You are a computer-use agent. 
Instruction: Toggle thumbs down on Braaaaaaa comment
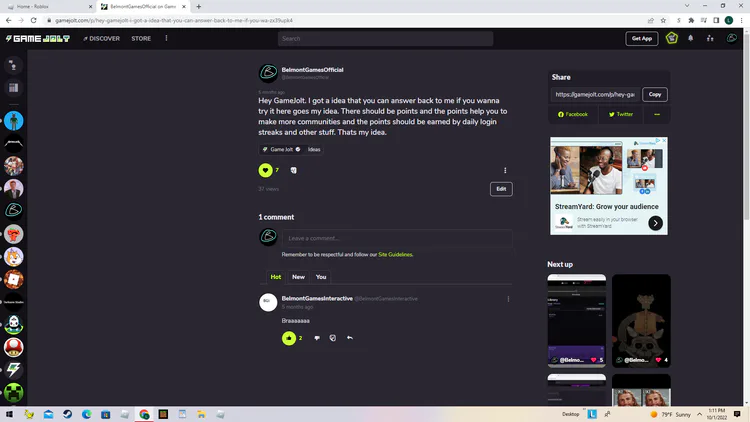click(317, 338)
